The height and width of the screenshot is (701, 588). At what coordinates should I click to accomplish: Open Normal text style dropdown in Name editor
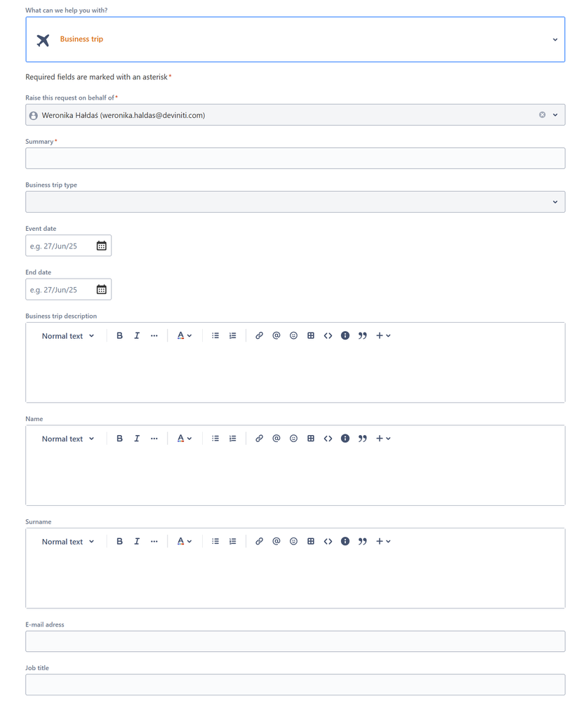pos(68,439)
